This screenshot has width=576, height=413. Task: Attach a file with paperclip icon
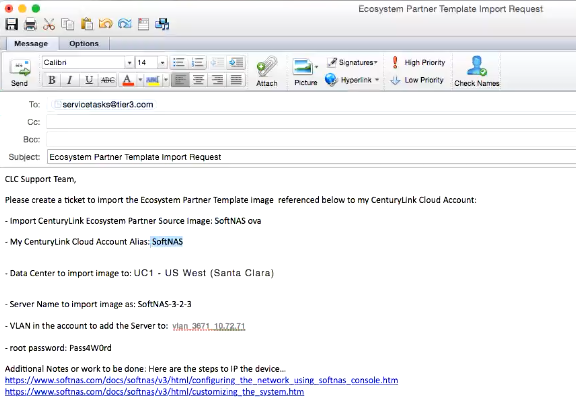point(267,72)
